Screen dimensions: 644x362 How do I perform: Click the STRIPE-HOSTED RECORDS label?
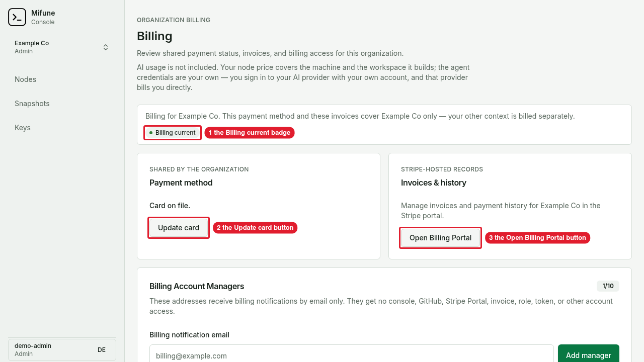pos(442,169)
